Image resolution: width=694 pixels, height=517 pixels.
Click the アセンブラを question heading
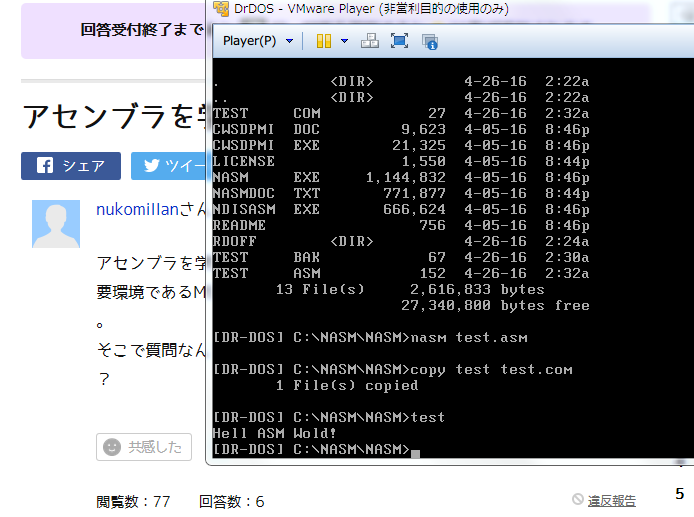(114, 116)
